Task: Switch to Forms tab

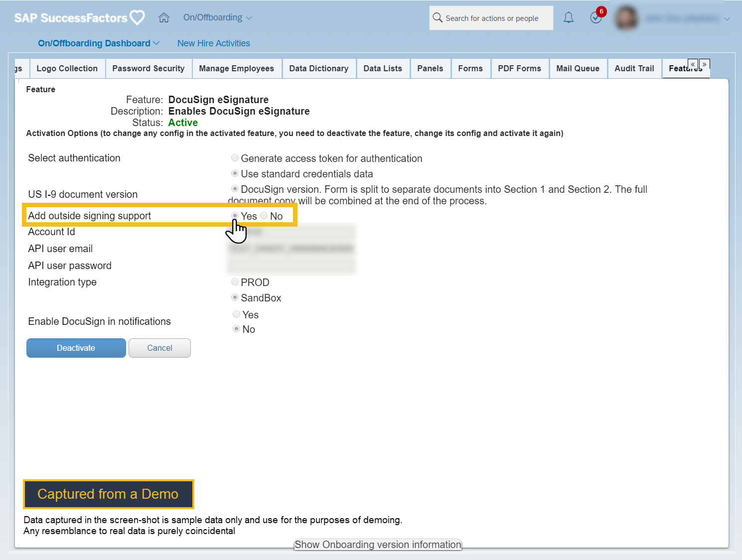Action: [470, 68]
